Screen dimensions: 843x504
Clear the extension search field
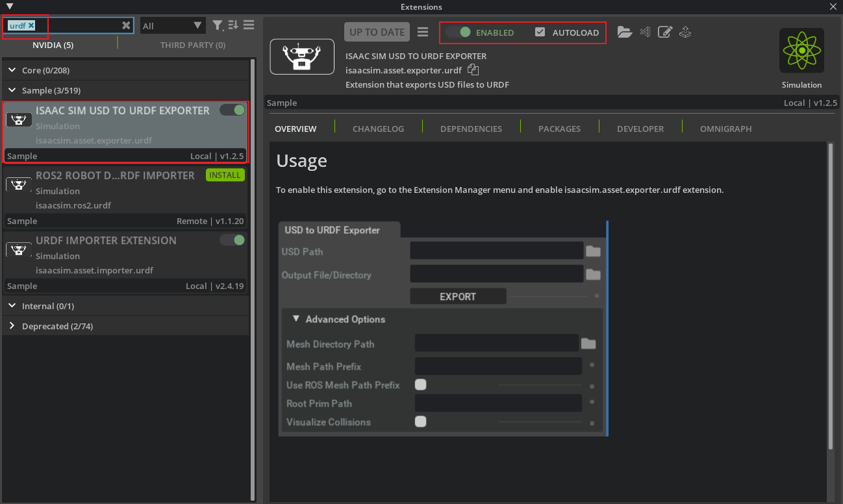pos(126,25)
